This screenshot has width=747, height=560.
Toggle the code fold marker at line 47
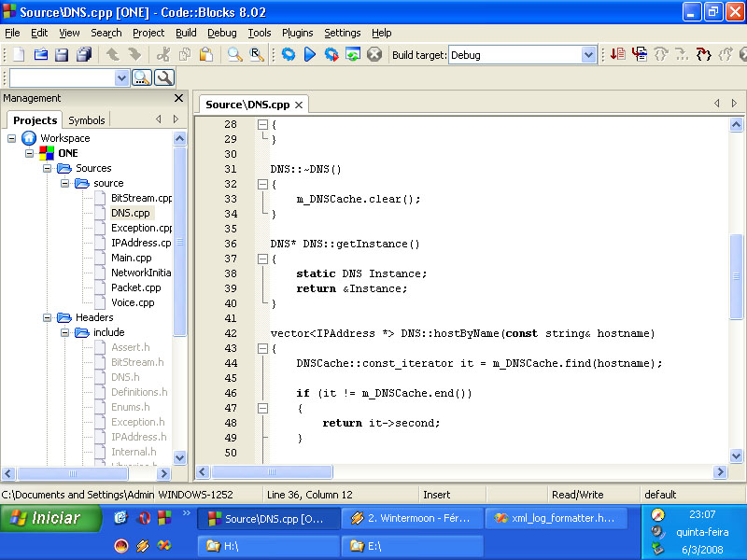point(262,408)
